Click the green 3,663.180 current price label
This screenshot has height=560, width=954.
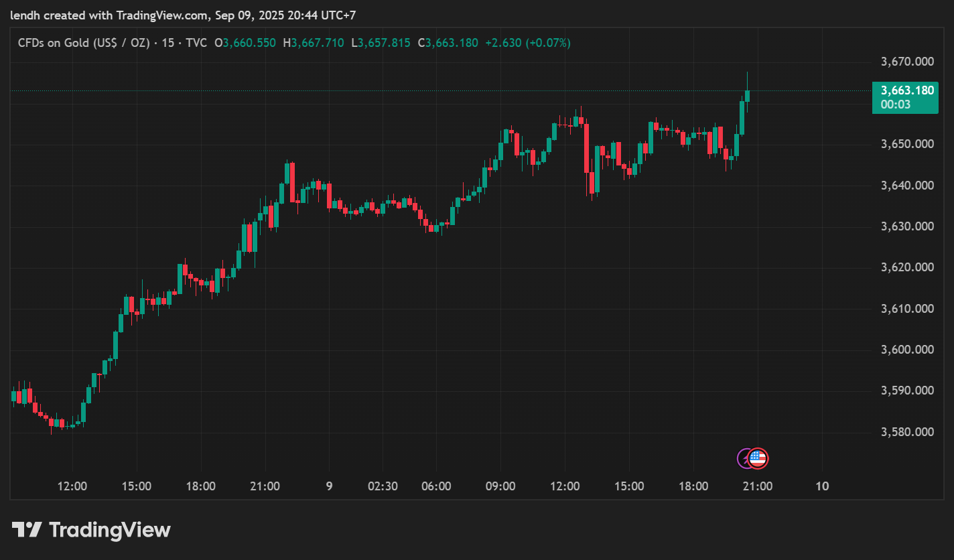(907, 90)
